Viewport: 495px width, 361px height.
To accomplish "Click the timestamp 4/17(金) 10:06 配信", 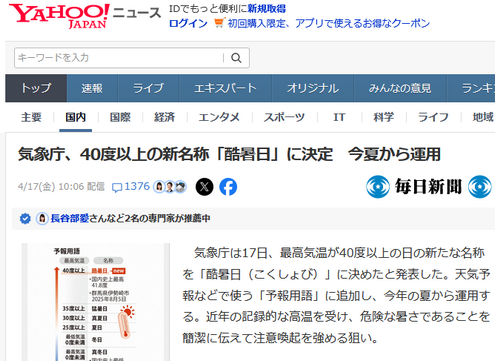I will click(x=61, y=187).
